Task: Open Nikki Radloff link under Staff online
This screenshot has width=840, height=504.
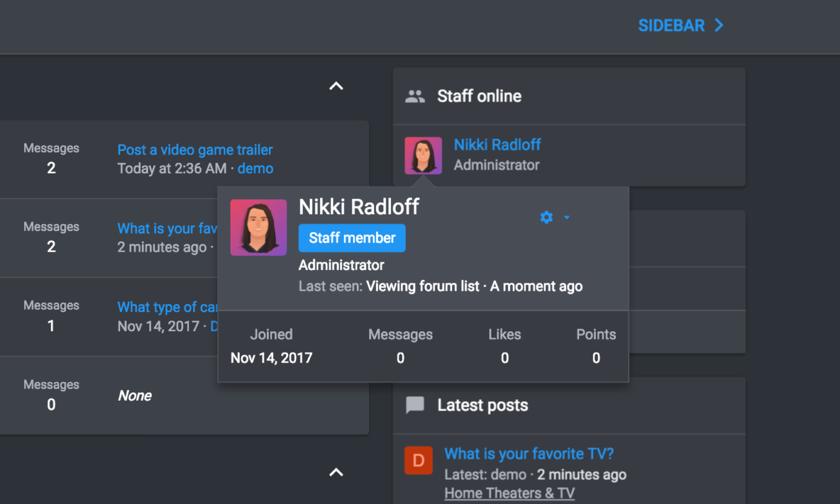Action: (x=497, y=145)
